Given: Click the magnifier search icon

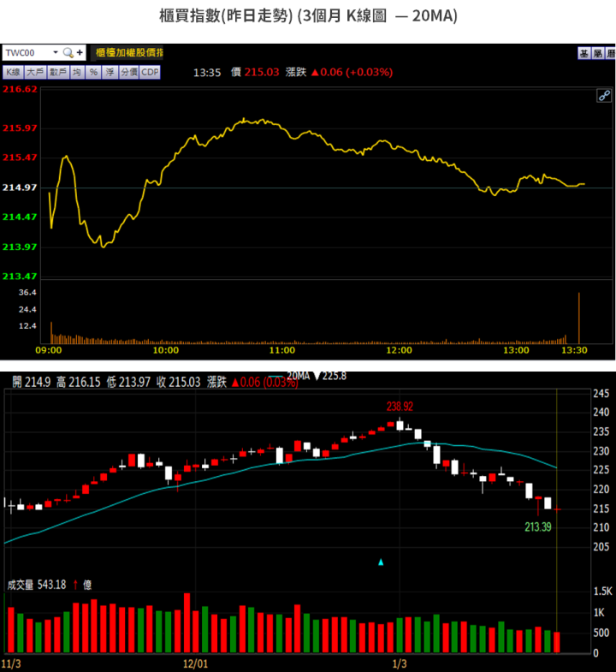Looking at the screenshot, I should tap(68, 53).
